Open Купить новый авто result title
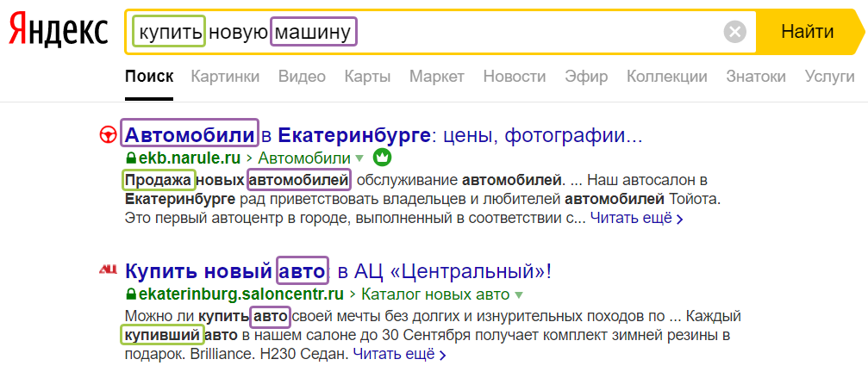The width and height of the screenshot is (868, 378). 338,271
